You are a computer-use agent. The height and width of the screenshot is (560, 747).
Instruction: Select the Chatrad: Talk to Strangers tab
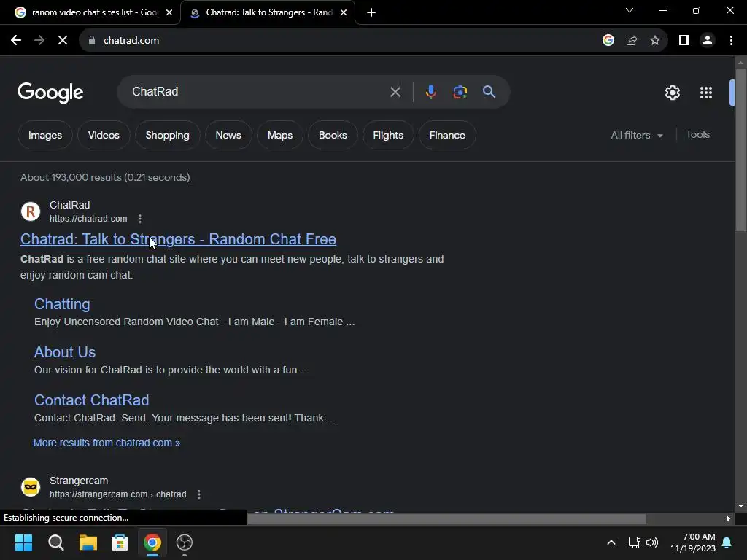[x=267, y=12]
